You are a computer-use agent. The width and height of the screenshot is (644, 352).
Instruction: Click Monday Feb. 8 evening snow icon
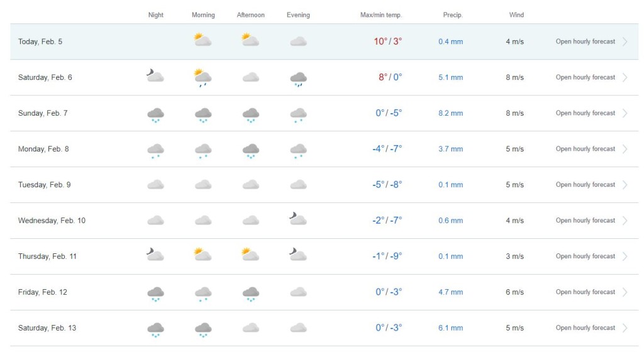click(x=298, y=150)
